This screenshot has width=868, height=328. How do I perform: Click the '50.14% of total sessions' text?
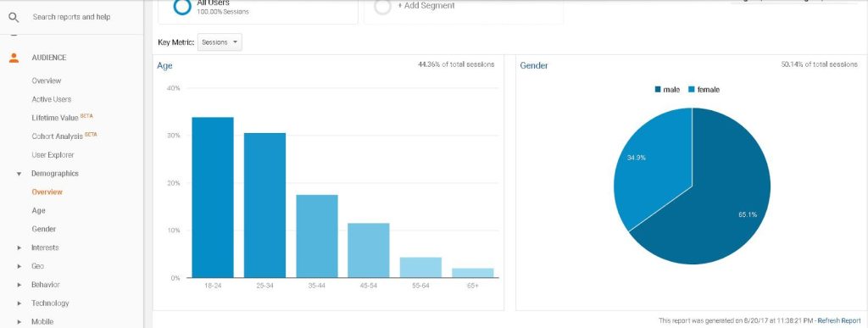(820, 64)
